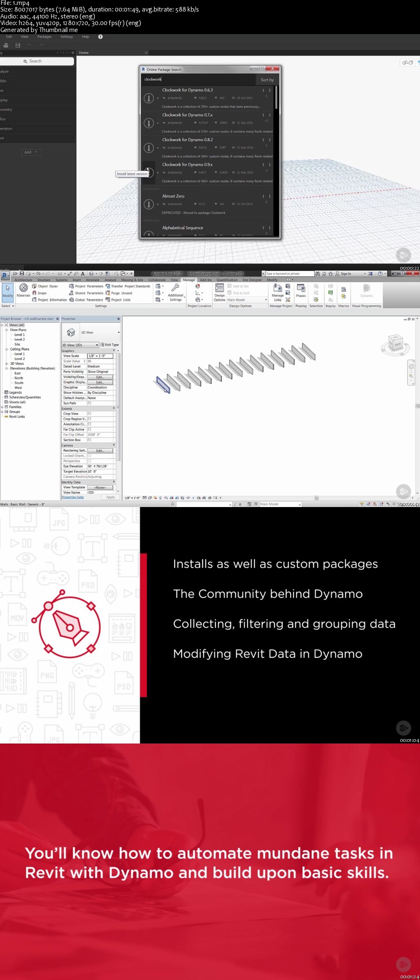
Task: Open Project Units
Action: pos(118,300)
